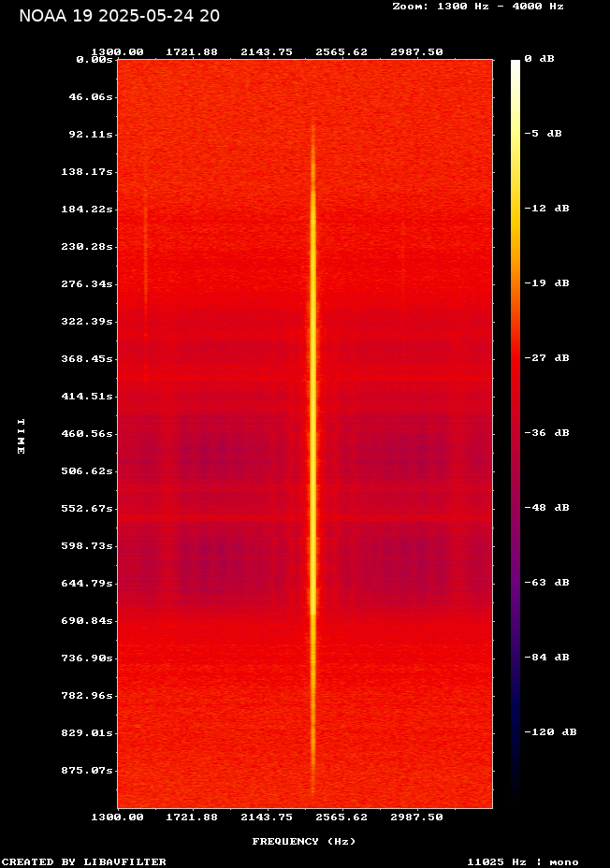Click the 2987.50 label on the top frequency axis
Image resolution: width=610 pixels, height=868 pixels.
417,52
